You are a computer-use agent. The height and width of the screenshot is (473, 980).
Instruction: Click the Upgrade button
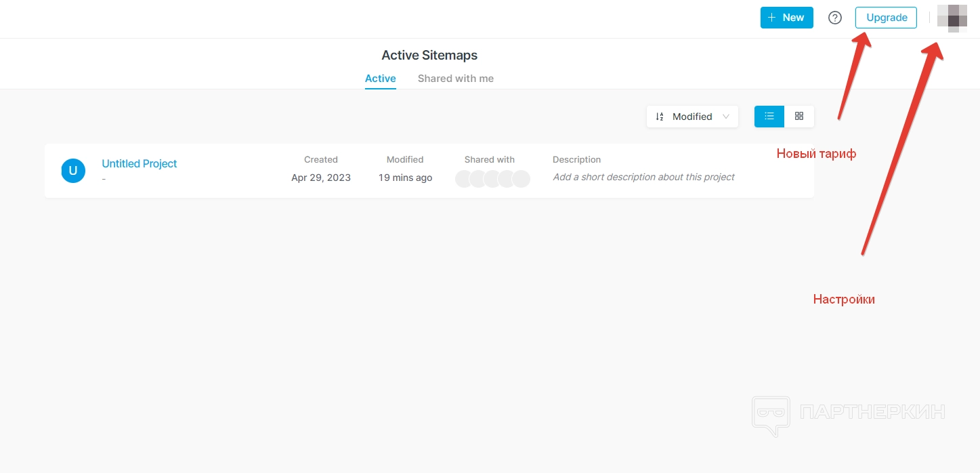[886, 18]
